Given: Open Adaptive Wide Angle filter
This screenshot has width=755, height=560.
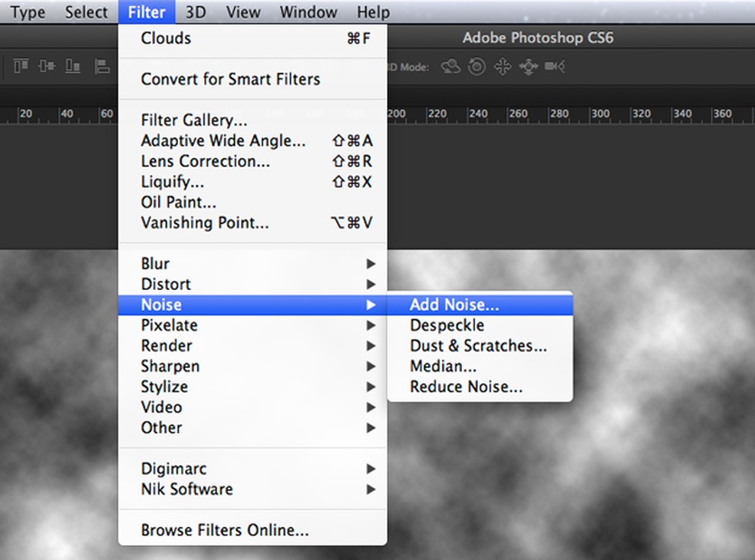Looking at the screenshot, I should coord(252,140).
